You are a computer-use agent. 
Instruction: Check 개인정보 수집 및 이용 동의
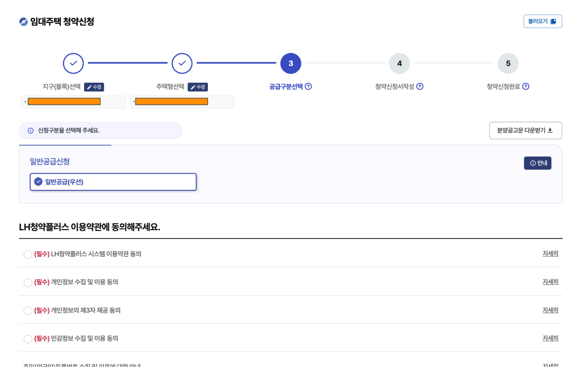[x=28, y=282]
